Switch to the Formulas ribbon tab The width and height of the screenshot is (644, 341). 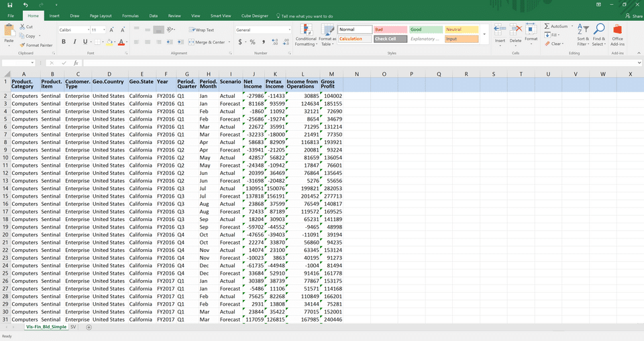pos(130,15)
